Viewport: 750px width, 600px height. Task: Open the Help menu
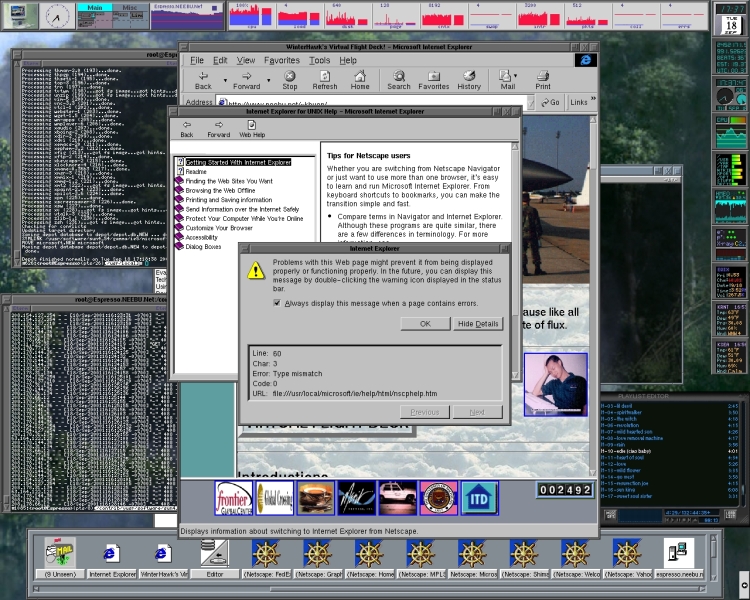tap(348, 60)
